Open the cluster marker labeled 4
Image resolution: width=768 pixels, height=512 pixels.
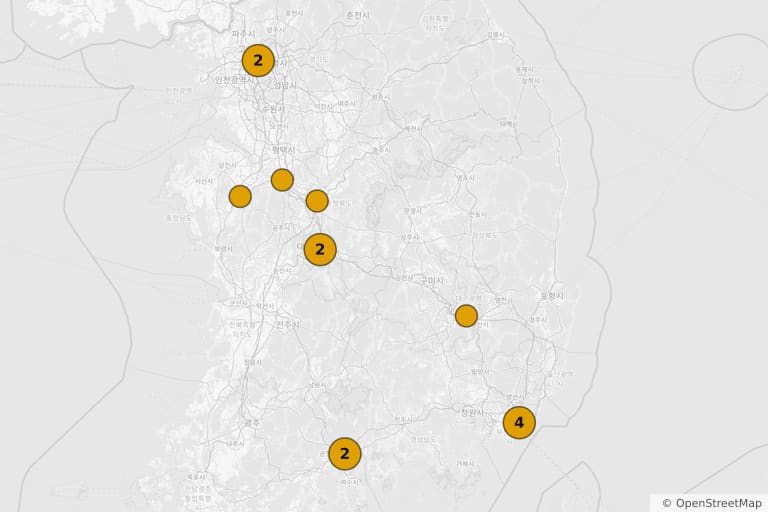tap(519, 422)
